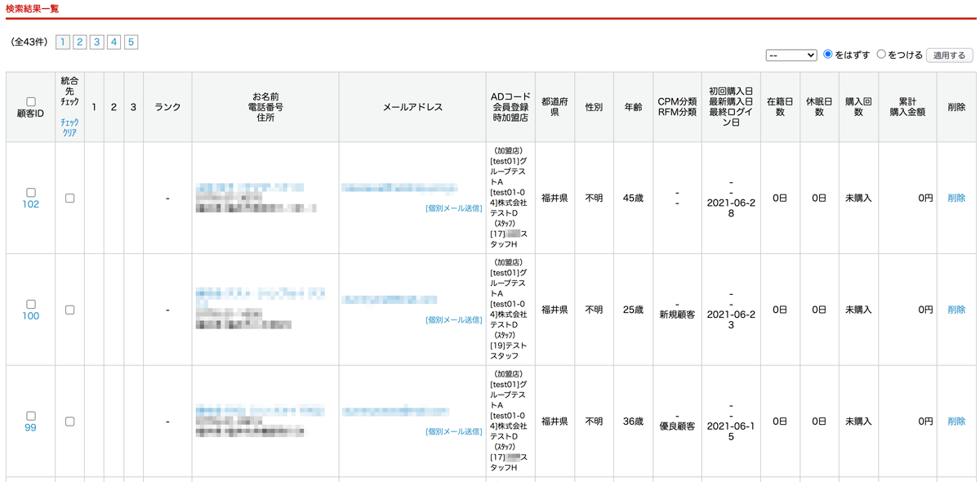Delete customer 102 row
The height and width of the screenshot is (482, 980).
(x=956, y=198)
